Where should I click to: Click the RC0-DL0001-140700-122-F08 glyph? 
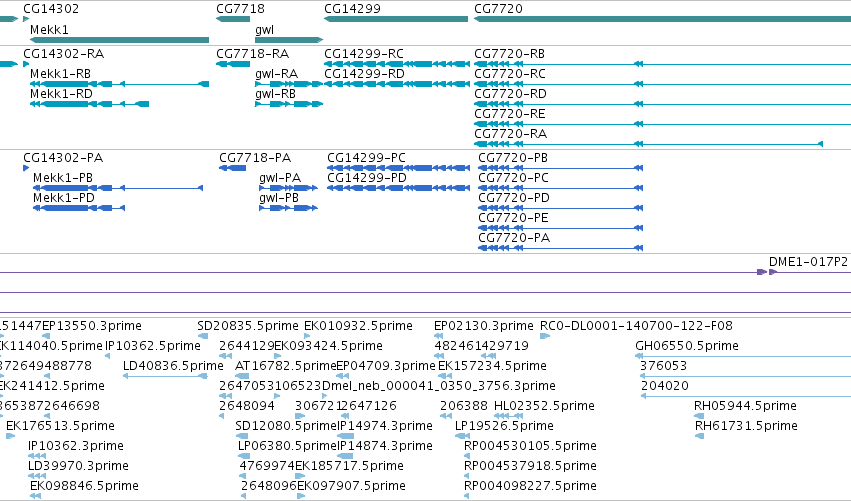(545, 336)
